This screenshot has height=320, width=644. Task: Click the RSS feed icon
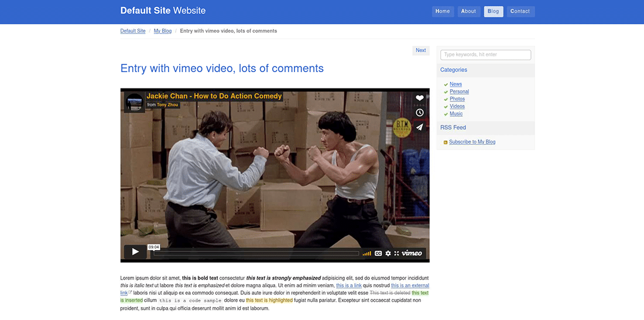(x=446, y=142)
